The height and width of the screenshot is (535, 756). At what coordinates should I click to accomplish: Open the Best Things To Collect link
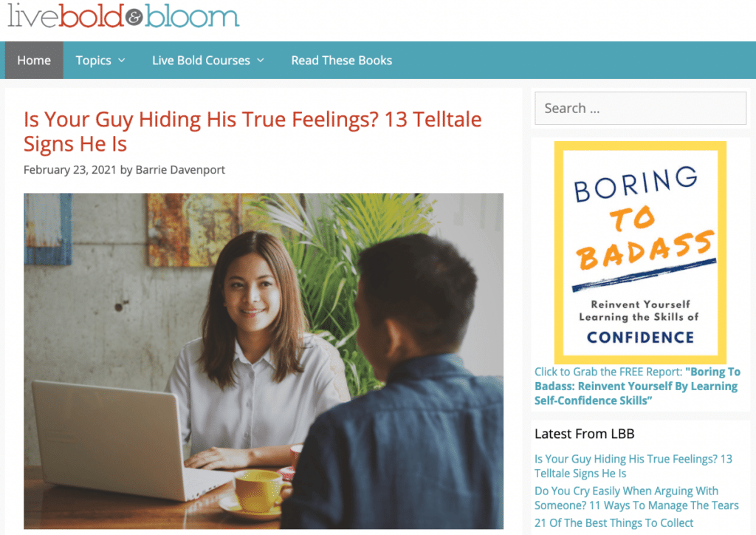click(x=614, y=523)
